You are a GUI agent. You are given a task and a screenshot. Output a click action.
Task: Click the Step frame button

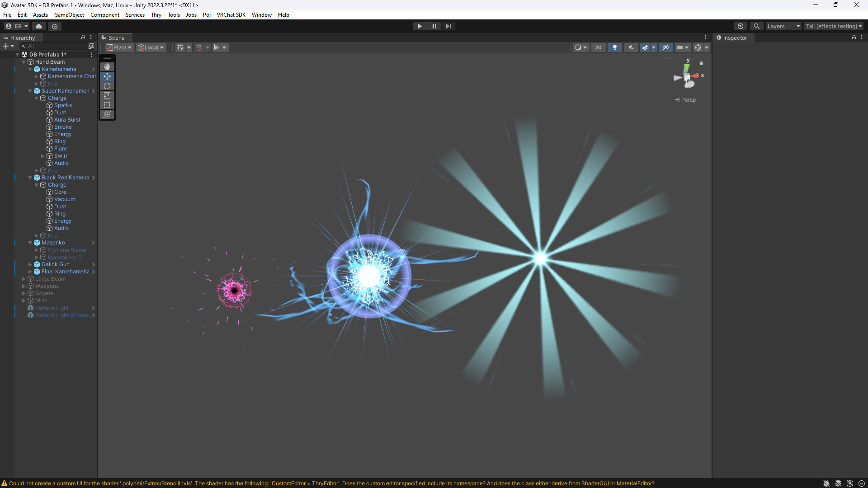click(448, 26)
